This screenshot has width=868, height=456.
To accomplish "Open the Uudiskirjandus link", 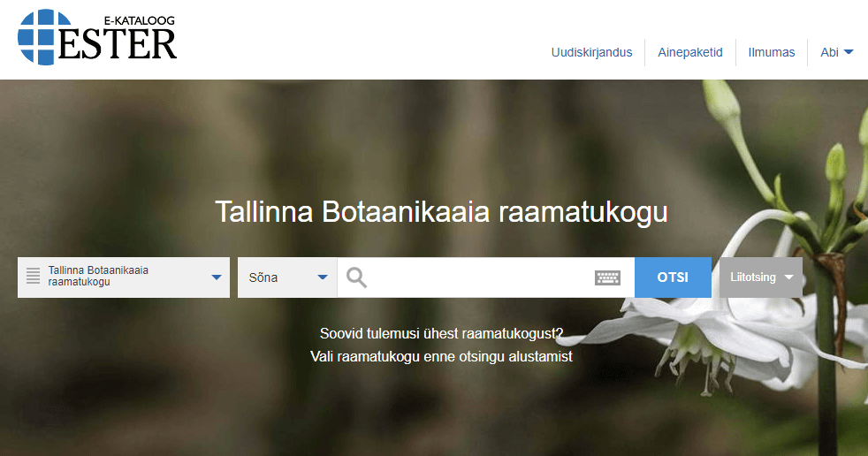I will coord(591,52).
